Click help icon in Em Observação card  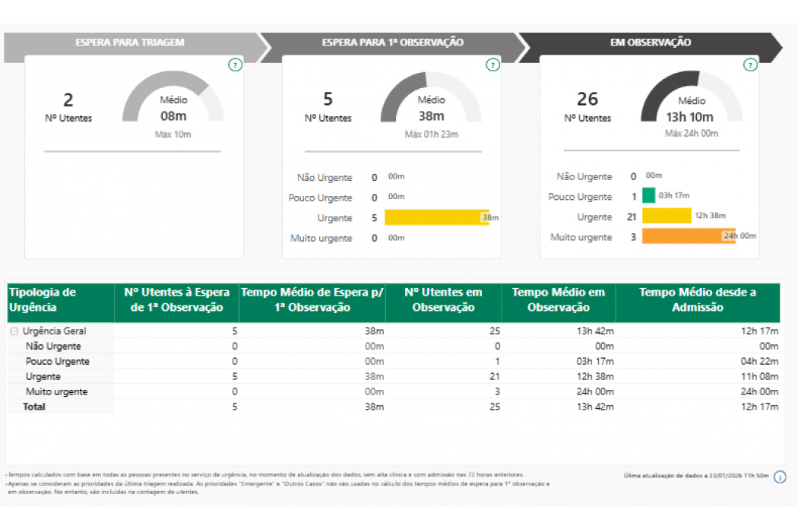pos(750,65)
